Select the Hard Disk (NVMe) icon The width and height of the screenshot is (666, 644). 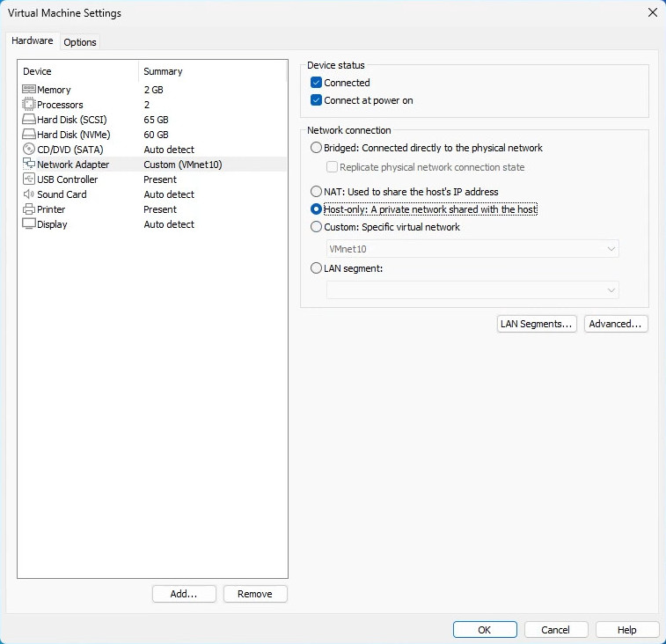click(x=28, y=135)
